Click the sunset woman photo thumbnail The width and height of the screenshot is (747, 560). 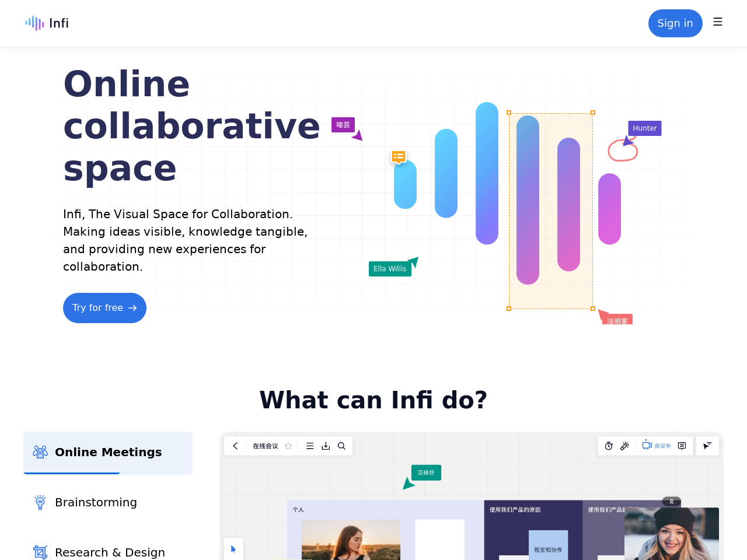click(x=351, y=540)
